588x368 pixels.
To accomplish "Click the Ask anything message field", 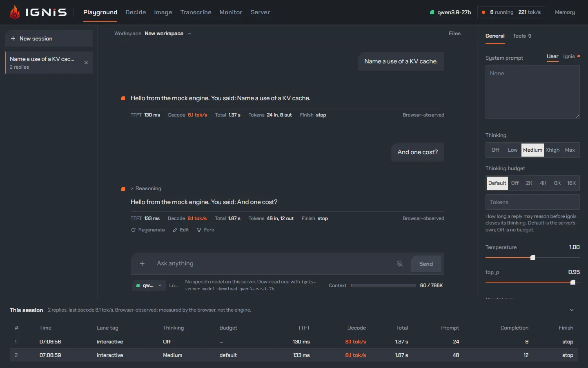I will click(x=272, y=264).
